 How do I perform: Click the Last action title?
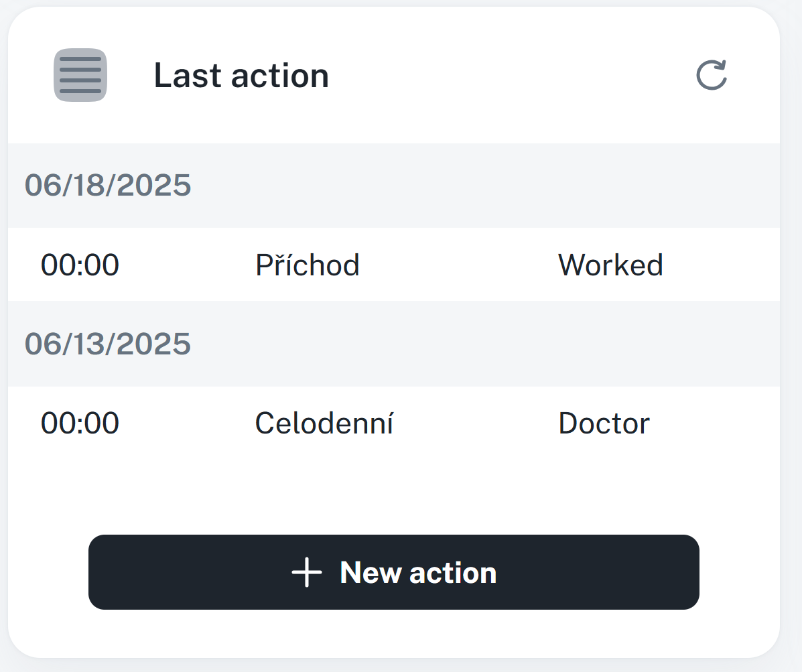[241, 76]
